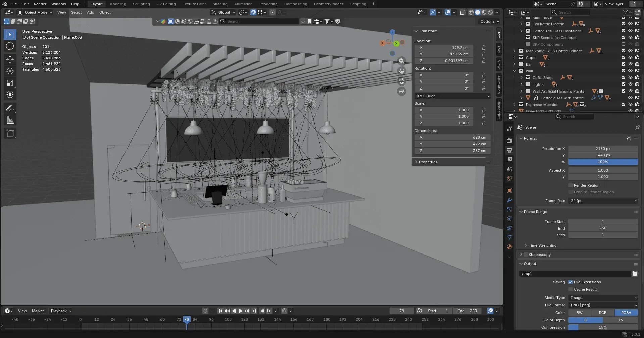Enable the Render Region checkbox

[x=571, y=185]
